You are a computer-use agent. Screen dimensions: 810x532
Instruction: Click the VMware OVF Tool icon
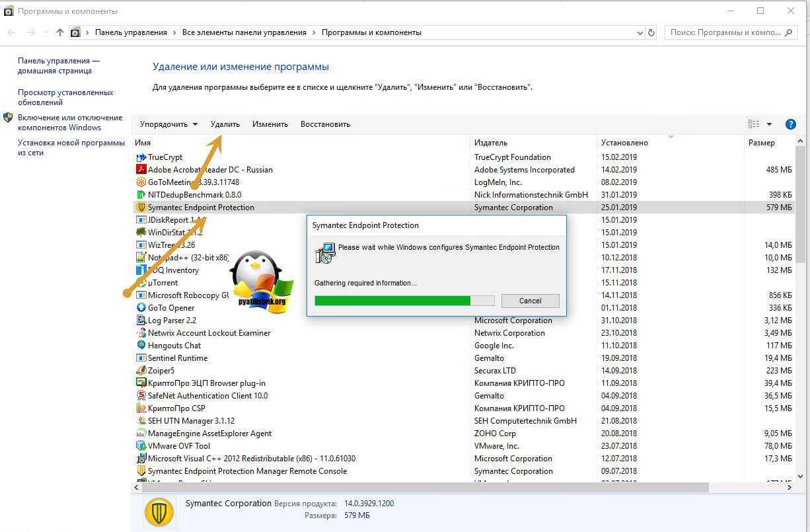pyautogui.click(x=141, y=446)
